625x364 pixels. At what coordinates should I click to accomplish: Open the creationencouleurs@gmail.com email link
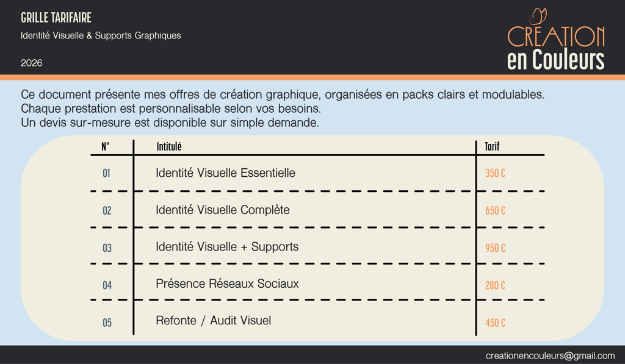pyautogui.click(x=550, y=355)
